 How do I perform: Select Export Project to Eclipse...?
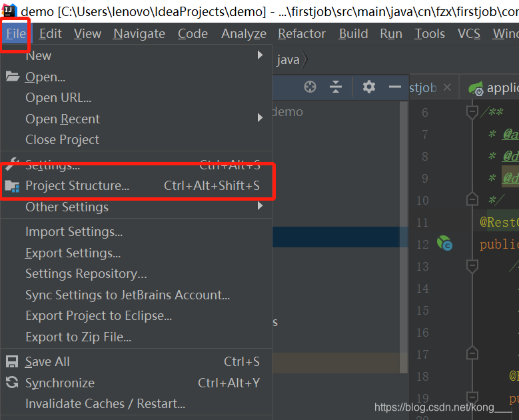pos(136,316)
